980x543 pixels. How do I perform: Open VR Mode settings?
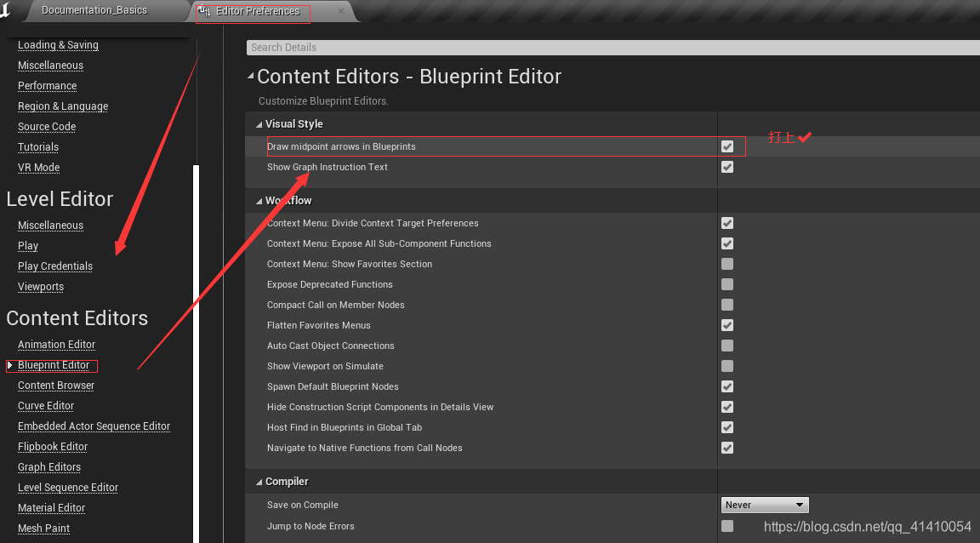coord(39,168)
